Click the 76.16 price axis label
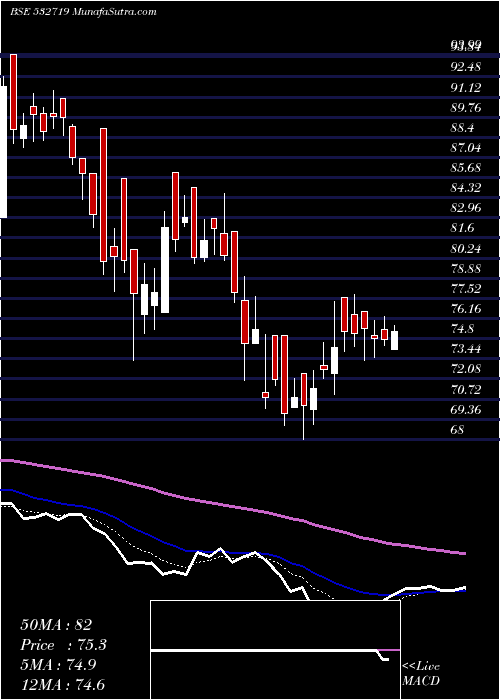Screen dimensions: 500x700 pos(467,309)
